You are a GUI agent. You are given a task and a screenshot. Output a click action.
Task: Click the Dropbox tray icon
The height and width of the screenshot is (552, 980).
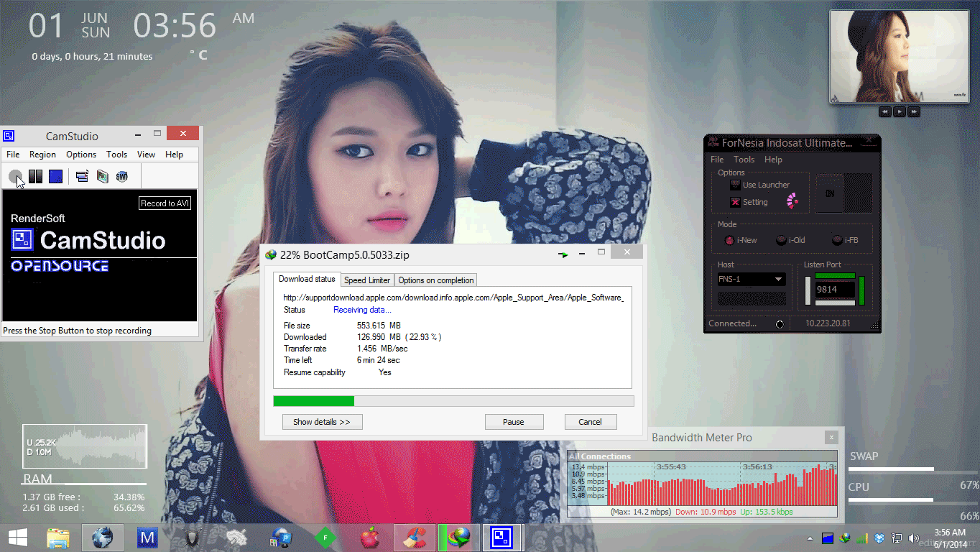click(879, 538)
